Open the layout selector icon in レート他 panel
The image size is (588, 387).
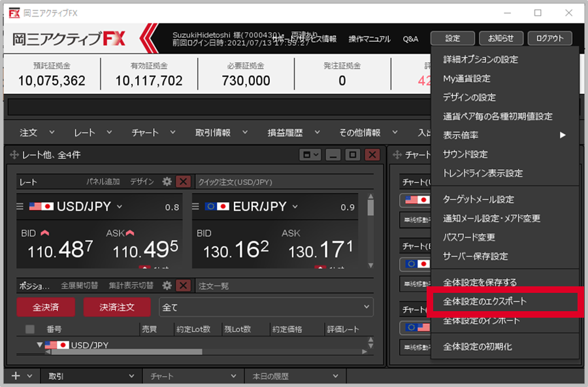(x=310, y=155)
